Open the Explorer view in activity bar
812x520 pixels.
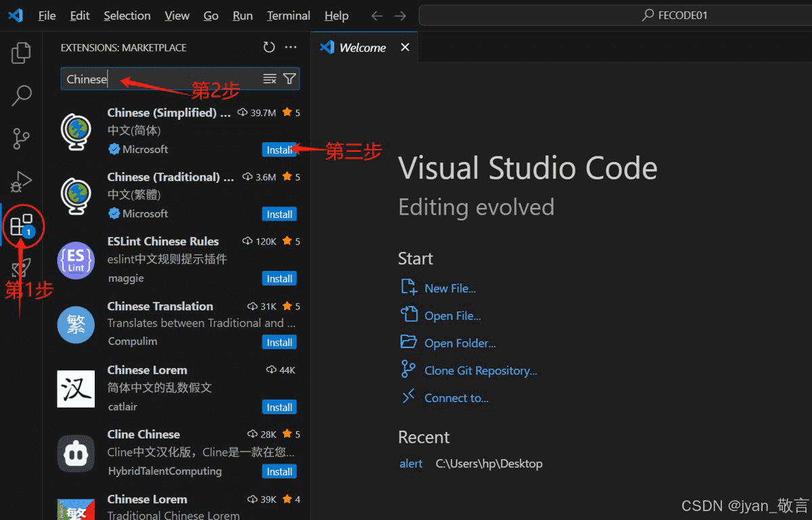21,53
